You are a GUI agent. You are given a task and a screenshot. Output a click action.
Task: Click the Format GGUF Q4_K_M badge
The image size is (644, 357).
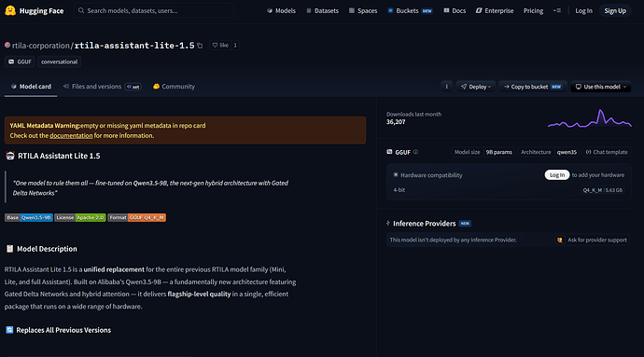click(137, 217)
